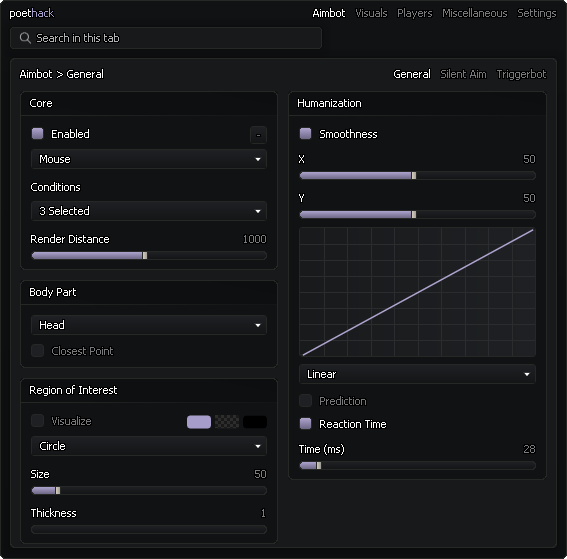Open the Conditions 3 Selected dropdown
This screenshot has height=559, width=567.
149,211
